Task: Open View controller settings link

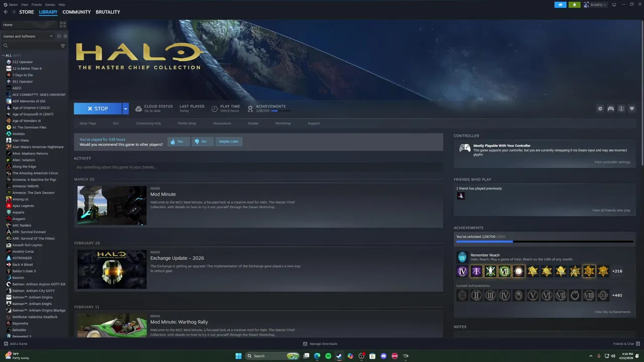Action: click(612, 162)
